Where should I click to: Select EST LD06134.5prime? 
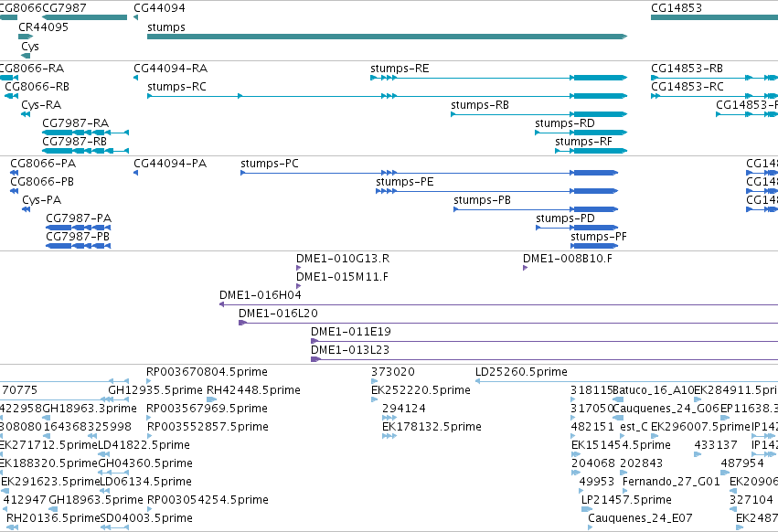[x=105, y=491]
